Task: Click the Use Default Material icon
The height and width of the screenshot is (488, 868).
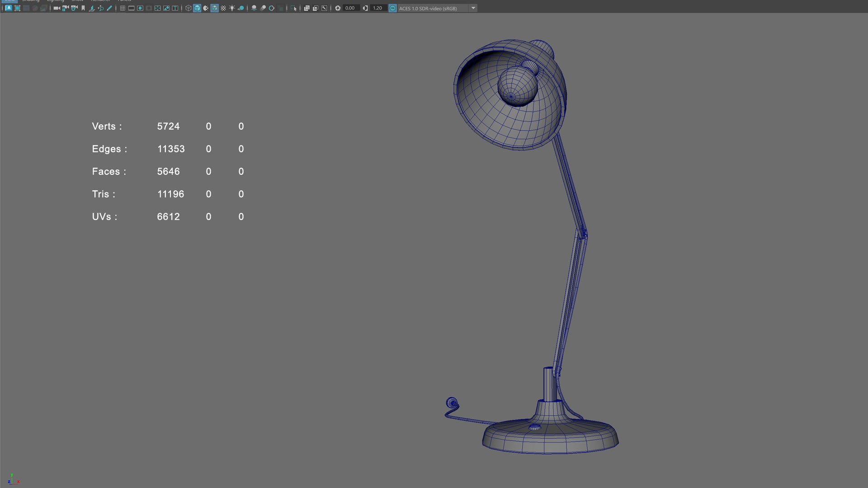Action: (206, 8)
